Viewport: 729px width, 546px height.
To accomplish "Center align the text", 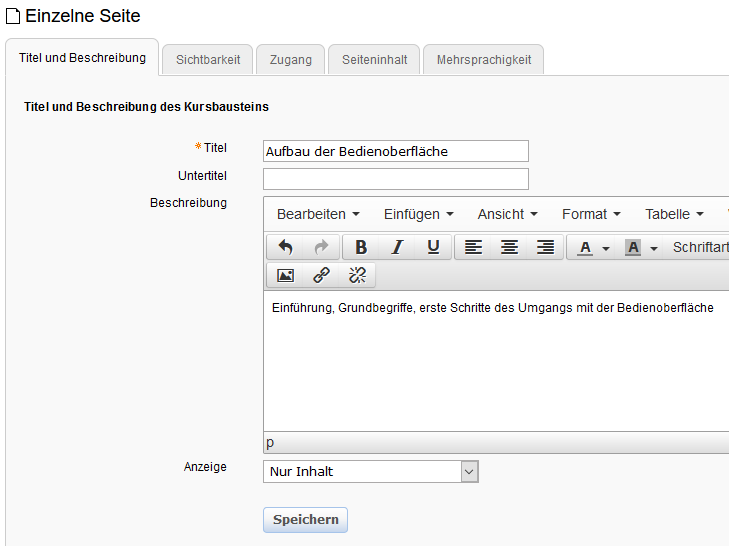I will (x=509, y=247).
